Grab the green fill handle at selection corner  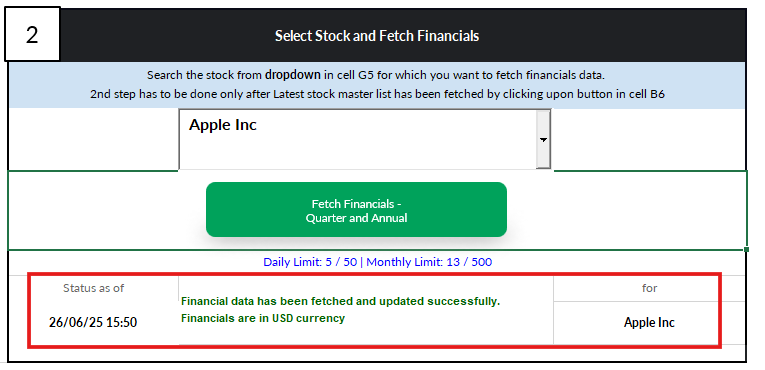coord(746,249)
